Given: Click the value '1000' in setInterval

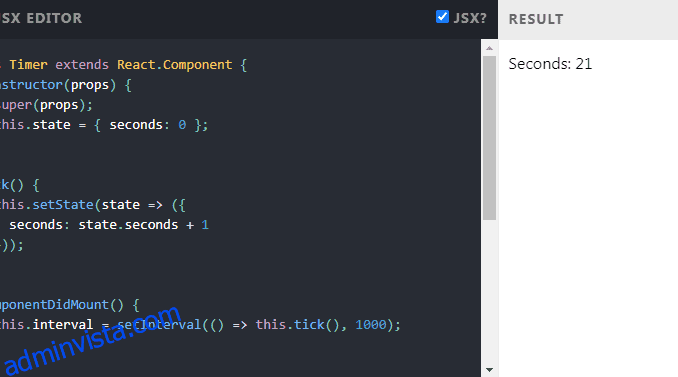Looking at the screenshot, I should (371, 325).
